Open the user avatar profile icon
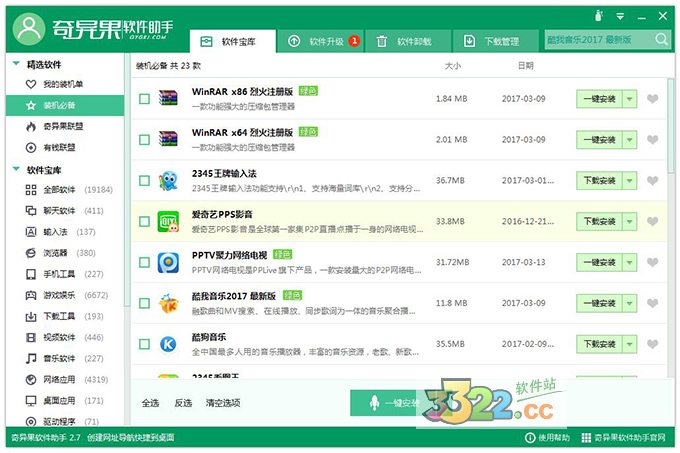 tap(29, 29)
